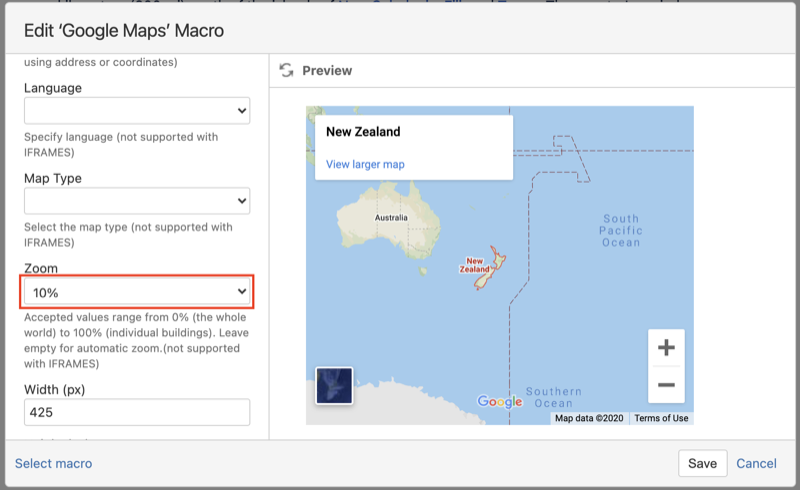Open the Zoom dropdown showing 10%
The width and height of the screenshot is (800, 490).
coord(137,292)
